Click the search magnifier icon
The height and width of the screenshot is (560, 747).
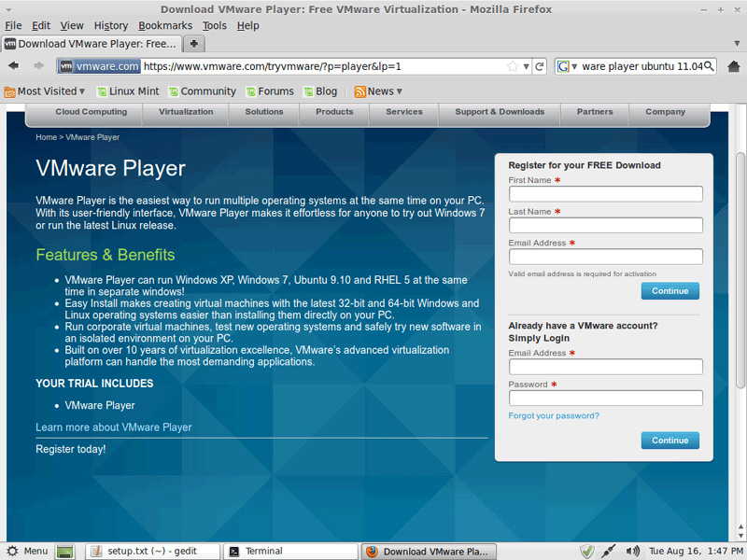[709, 66]
